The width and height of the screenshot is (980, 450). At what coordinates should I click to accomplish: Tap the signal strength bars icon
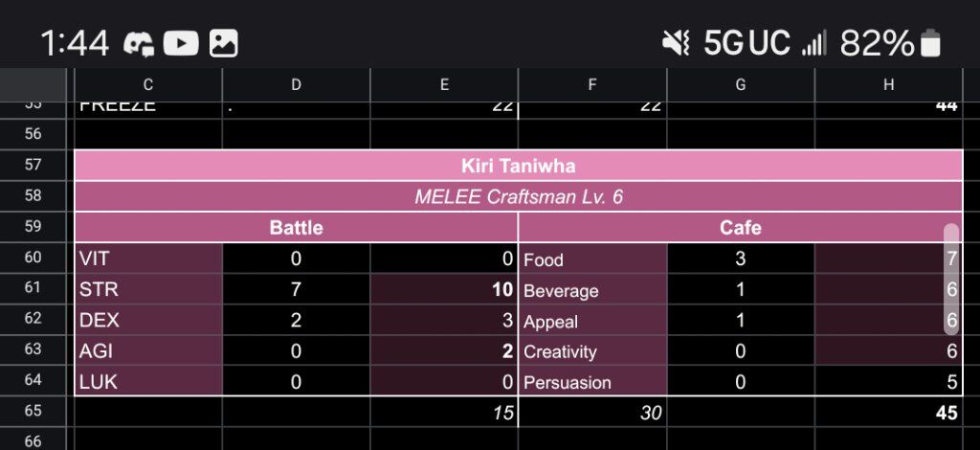pos(813,44)
